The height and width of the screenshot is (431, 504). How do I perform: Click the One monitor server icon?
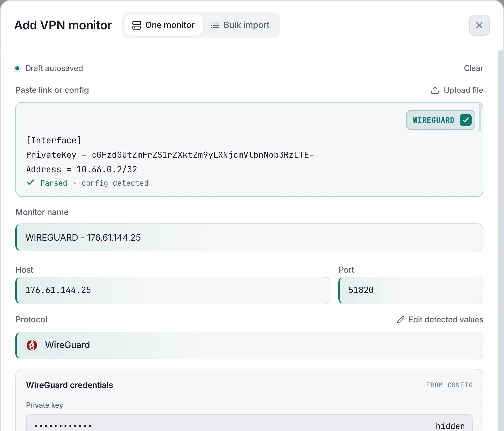point(137,25)
